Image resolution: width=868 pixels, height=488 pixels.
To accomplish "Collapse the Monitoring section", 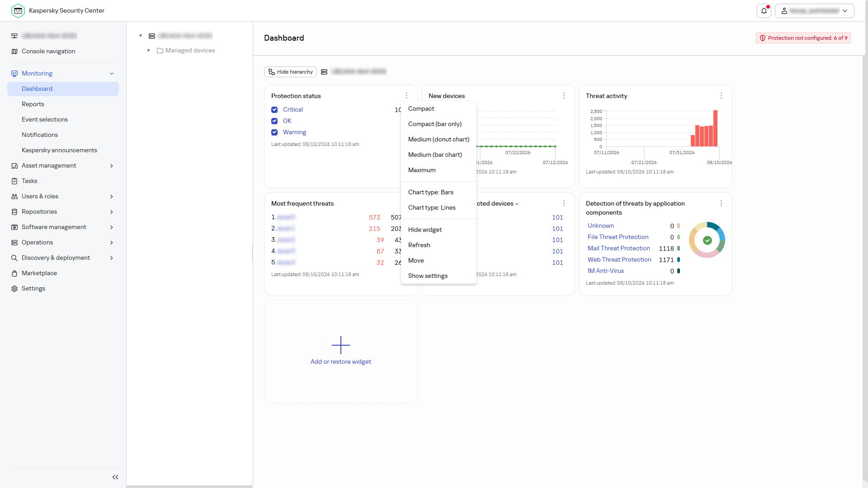I will click(112, 74).
